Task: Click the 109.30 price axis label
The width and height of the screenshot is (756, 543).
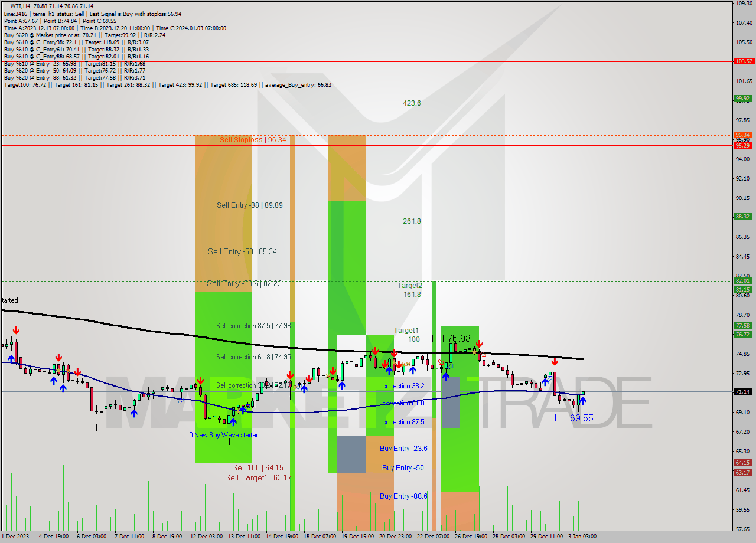Action: 744,4
